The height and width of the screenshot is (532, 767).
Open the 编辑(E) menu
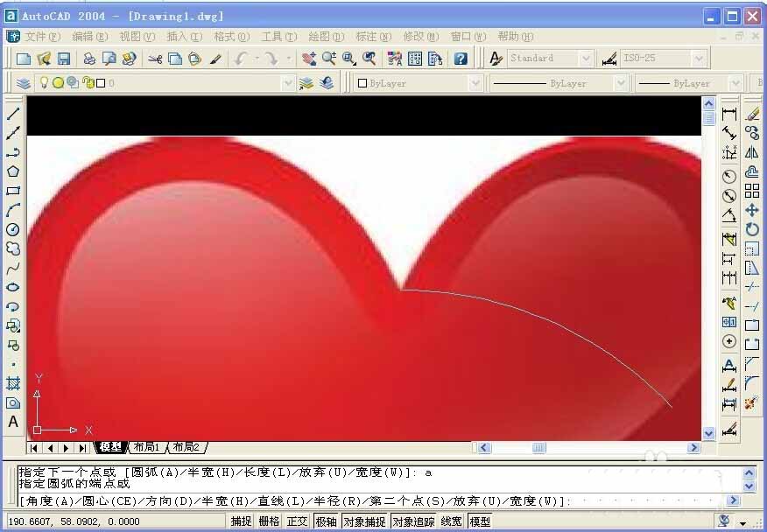click(89, 37)
